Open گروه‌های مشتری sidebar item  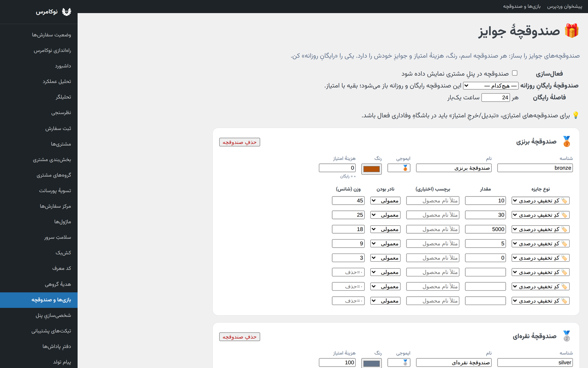pyautogui.click(x=39, y=175)
